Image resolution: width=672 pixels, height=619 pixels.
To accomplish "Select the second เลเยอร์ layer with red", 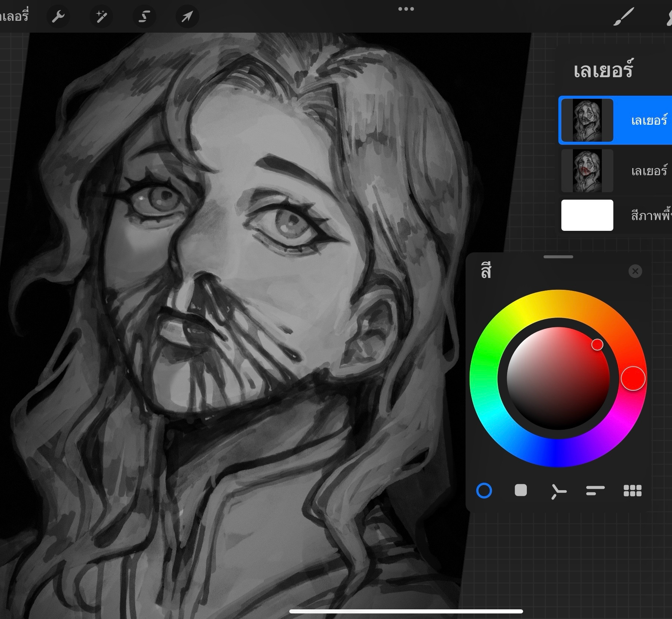I will (x=615, y=171).
